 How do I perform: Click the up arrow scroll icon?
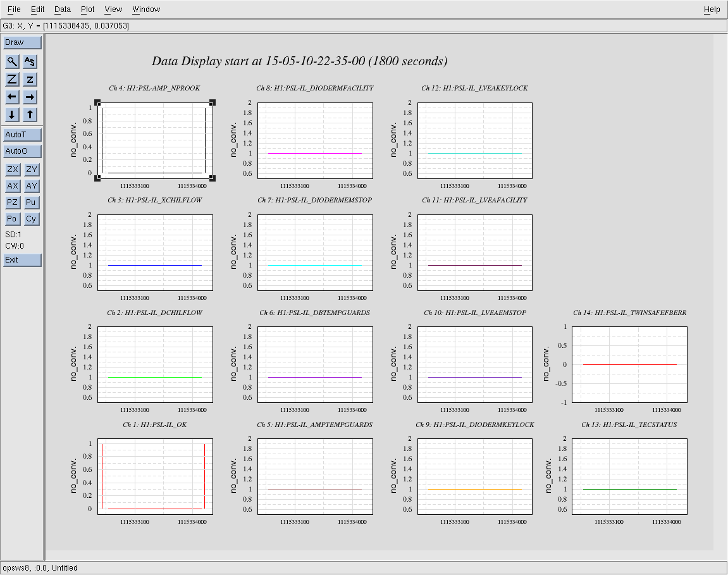(30, 114)
